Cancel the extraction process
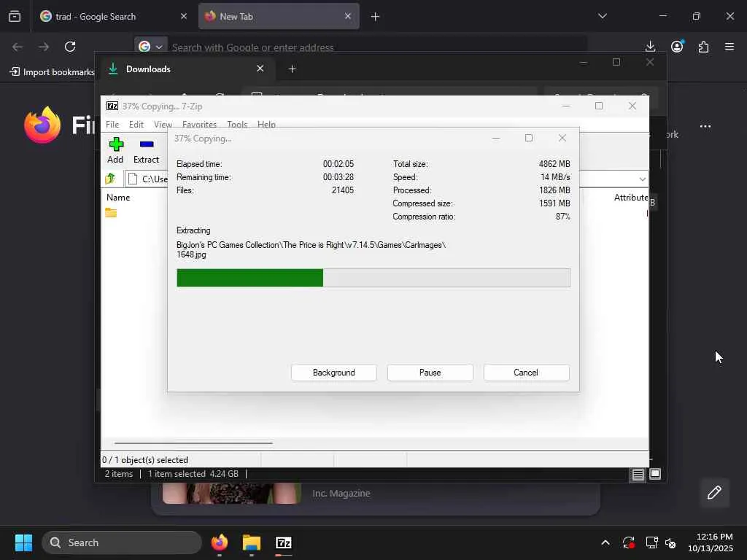 pyautogui.click(x=526, y=373)
